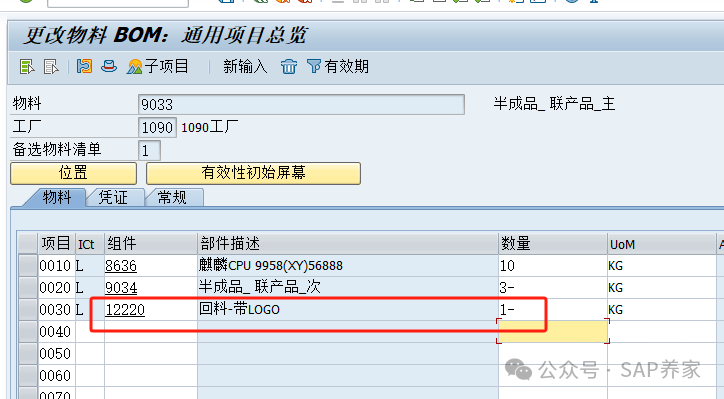Select row 0020 with its row selector

click(x=28, y=288)
